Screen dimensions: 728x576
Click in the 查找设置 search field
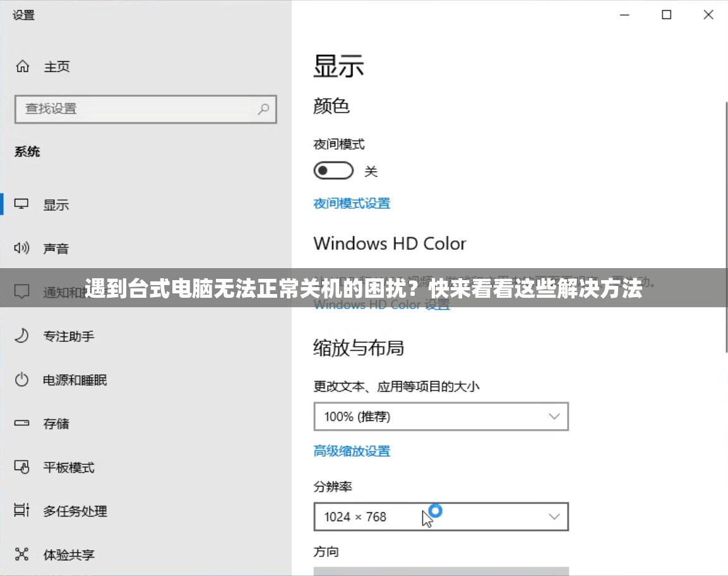point(146,109)
